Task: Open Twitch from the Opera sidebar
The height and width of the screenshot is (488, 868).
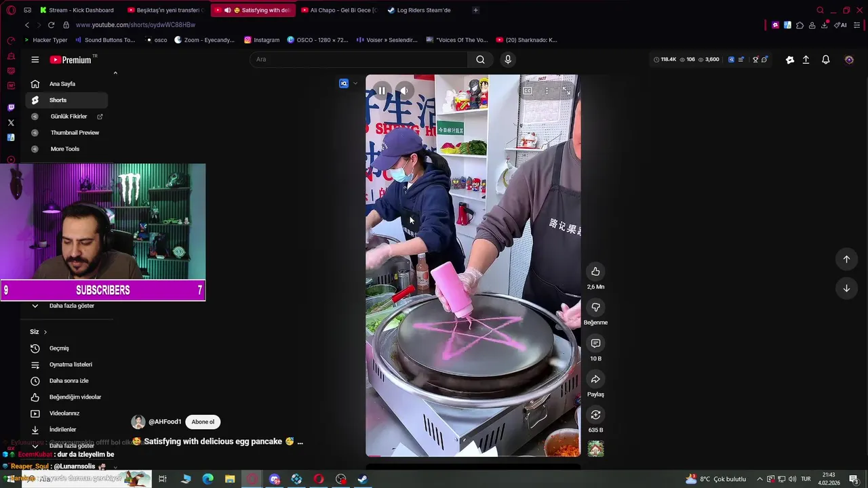Action: point(11,108)
